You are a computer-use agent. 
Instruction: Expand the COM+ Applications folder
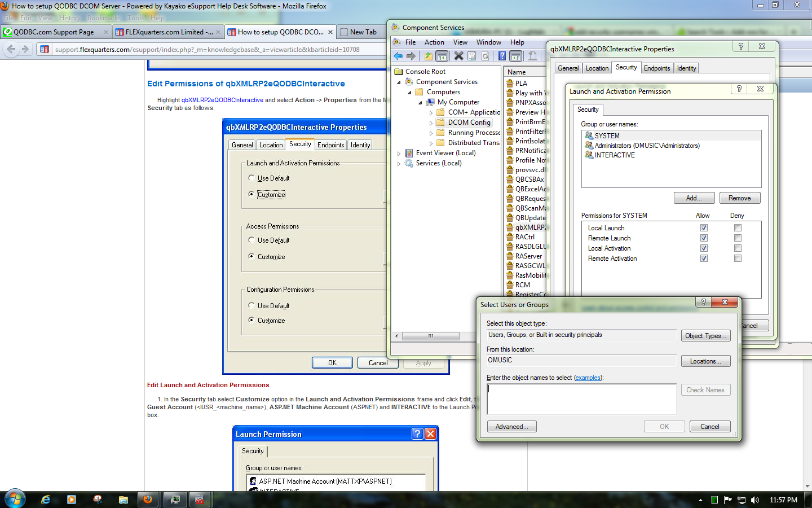[x=431, y=112]
